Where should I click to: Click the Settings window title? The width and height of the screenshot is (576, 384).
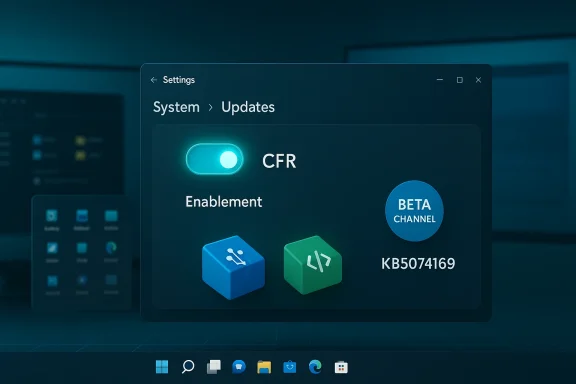[x=179, y=80]
